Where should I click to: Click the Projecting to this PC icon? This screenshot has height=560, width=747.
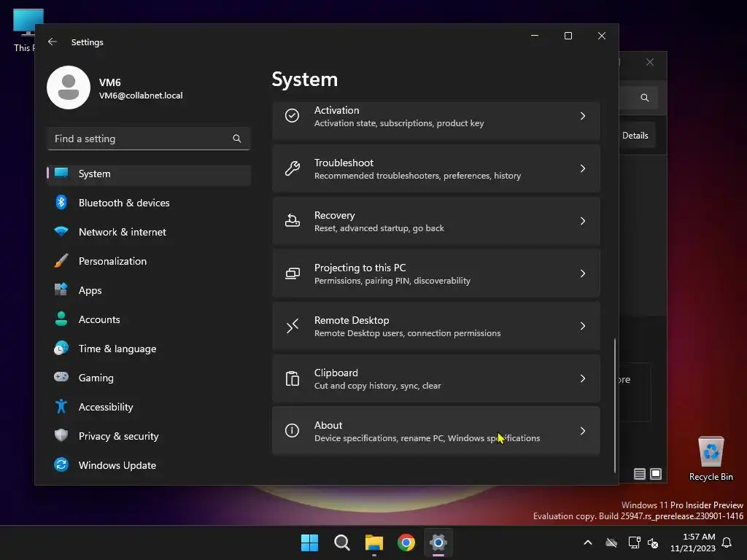[x=292, y=273]
